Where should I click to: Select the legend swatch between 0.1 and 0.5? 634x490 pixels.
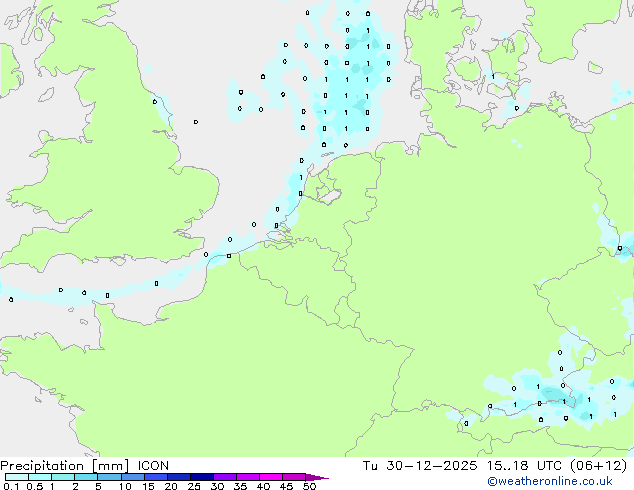17,477
